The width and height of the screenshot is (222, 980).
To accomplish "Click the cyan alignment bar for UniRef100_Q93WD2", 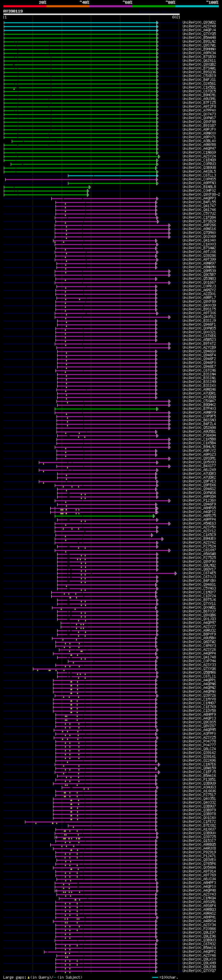I will point(81,23).
